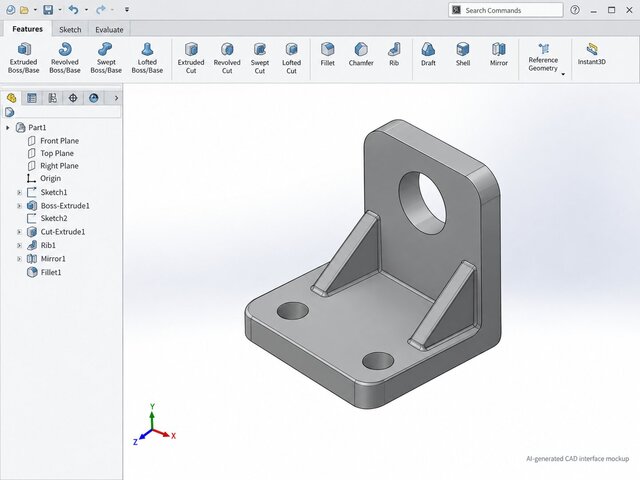Switch to the Evaluate tab
Viewport: 640px width, 480px height.
click(x=109, y=29)
